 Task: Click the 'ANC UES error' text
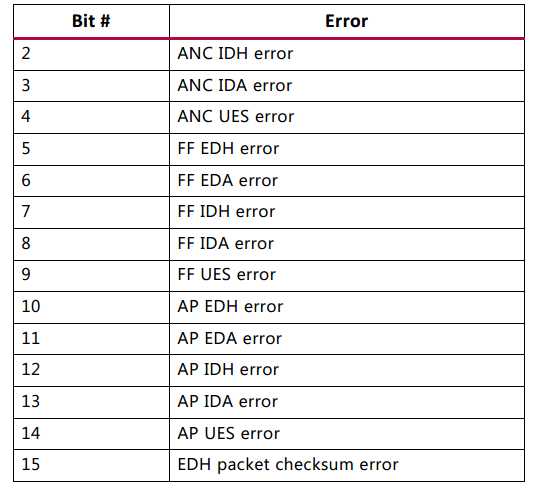point(236,117)
